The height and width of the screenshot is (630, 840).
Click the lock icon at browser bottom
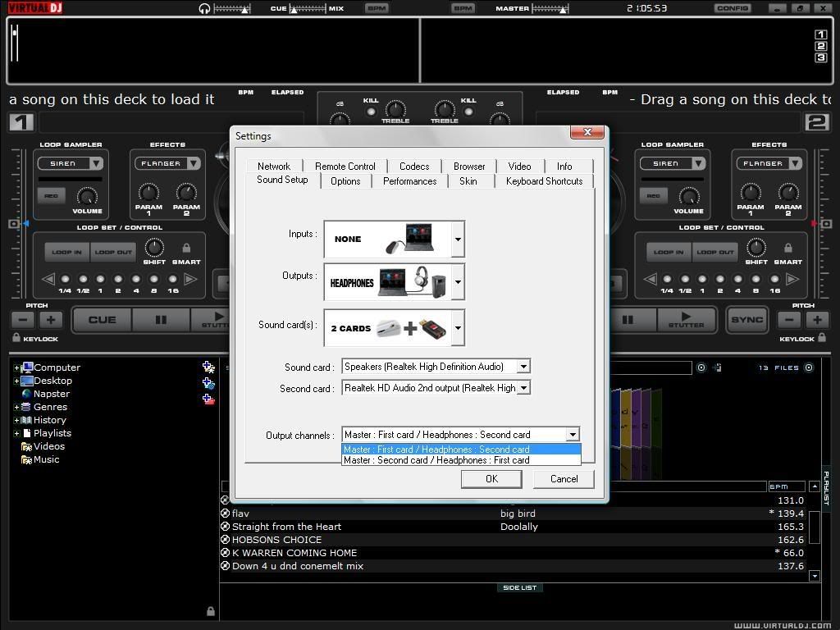coord(211,610)
